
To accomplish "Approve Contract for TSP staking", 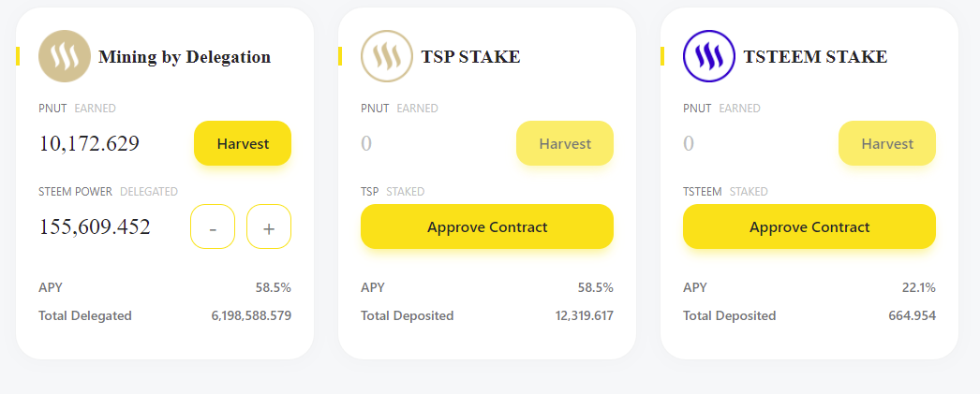I will point(487,226).
